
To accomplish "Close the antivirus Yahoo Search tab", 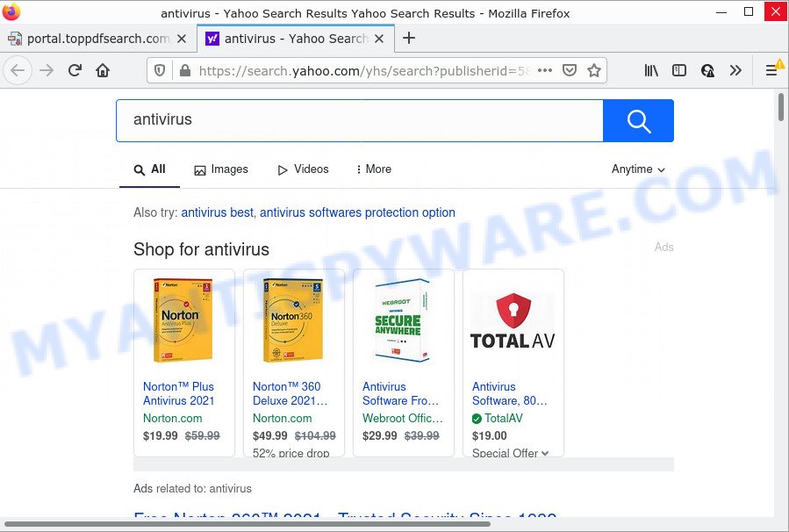I will pos(379,39).
